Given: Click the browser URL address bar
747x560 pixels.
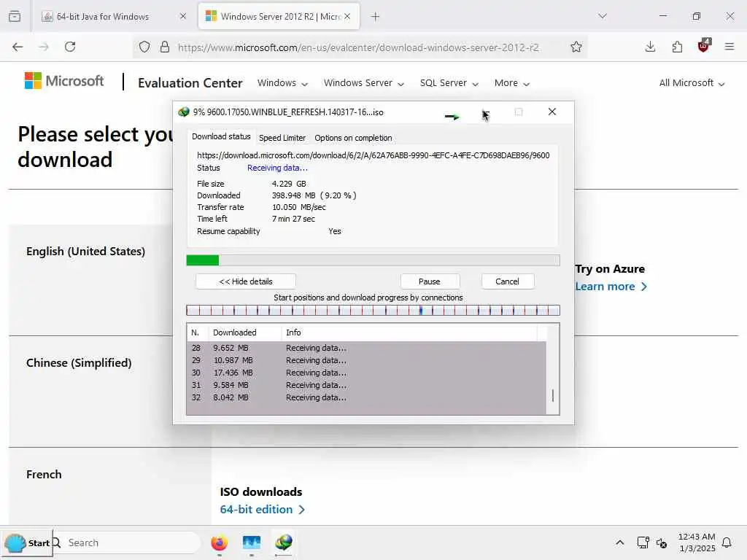Looking at the screenshot, I should coord(358,47).
